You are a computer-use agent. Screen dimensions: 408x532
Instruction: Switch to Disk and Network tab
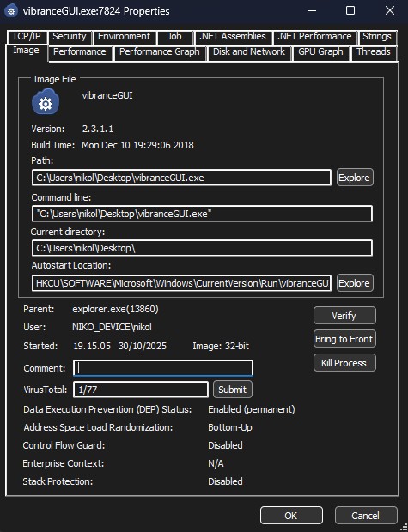(x=249, y=51)
